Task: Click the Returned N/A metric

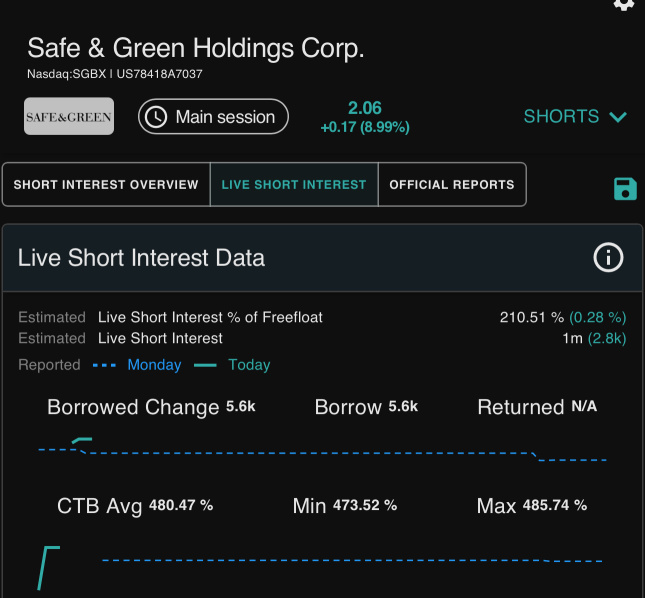Action: click(x=537, y=407)
